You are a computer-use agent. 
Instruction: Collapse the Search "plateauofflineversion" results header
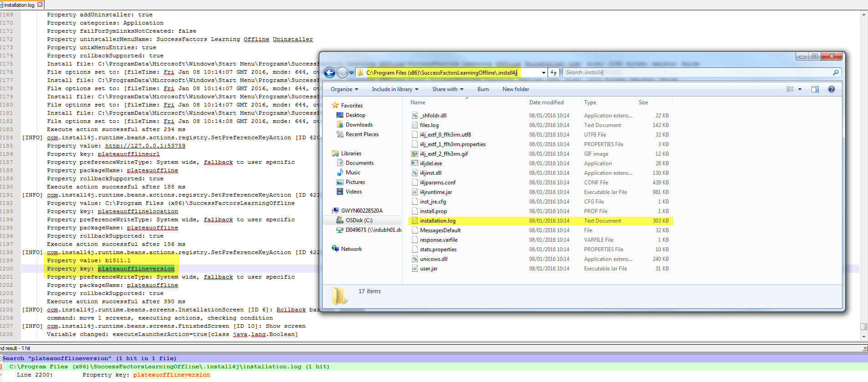[1, 358]
